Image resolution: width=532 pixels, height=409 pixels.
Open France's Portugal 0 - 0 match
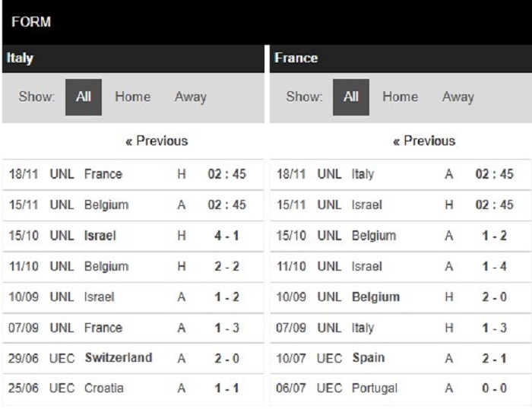pyautogui.click(x=401, y=388)
